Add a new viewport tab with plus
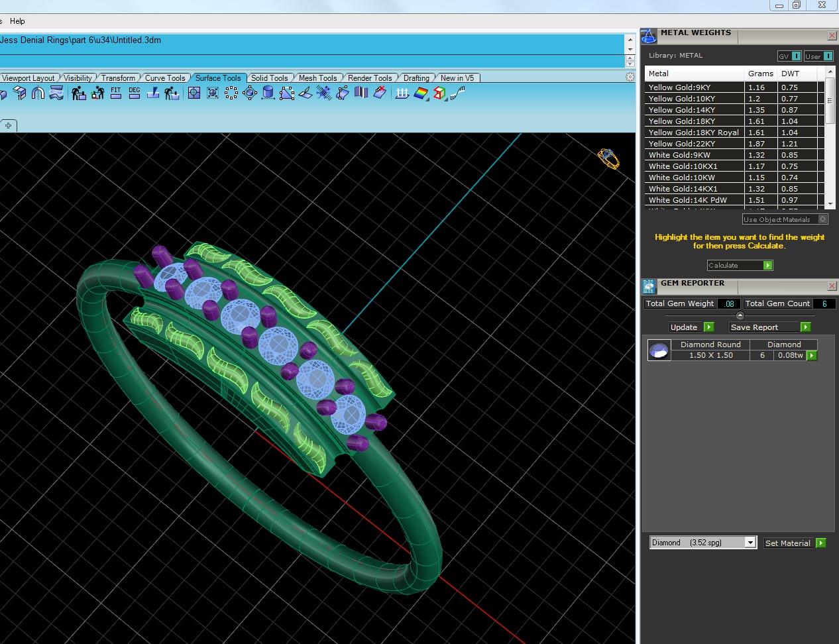 click(8, 125)
